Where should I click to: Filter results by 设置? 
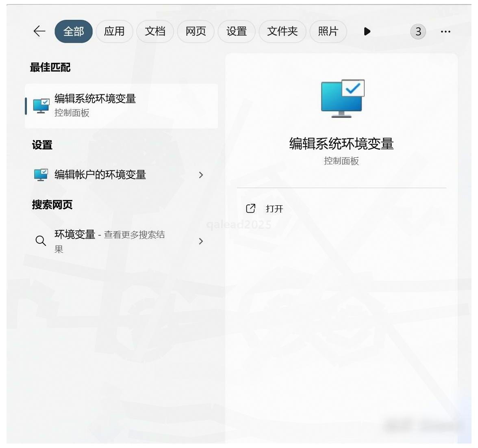click(236, 31)
